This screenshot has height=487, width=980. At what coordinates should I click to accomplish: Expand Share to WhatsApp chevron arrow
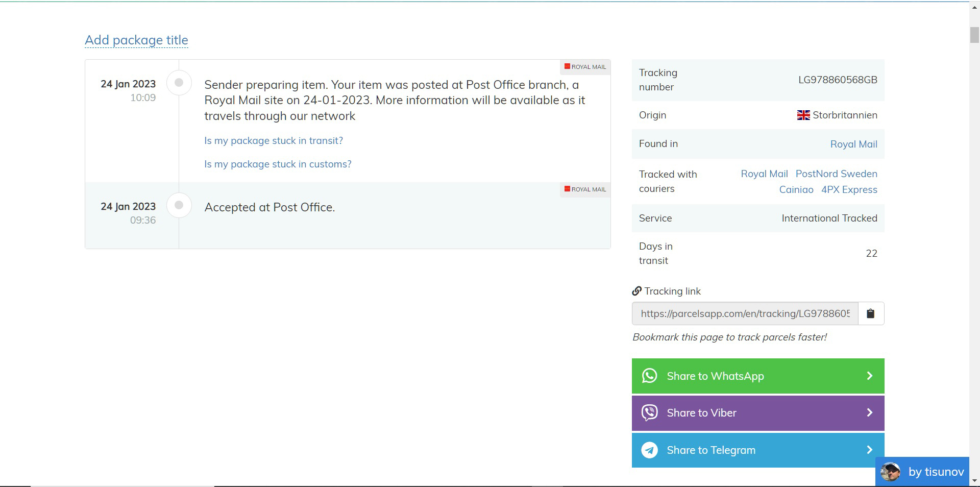(870, 376)
